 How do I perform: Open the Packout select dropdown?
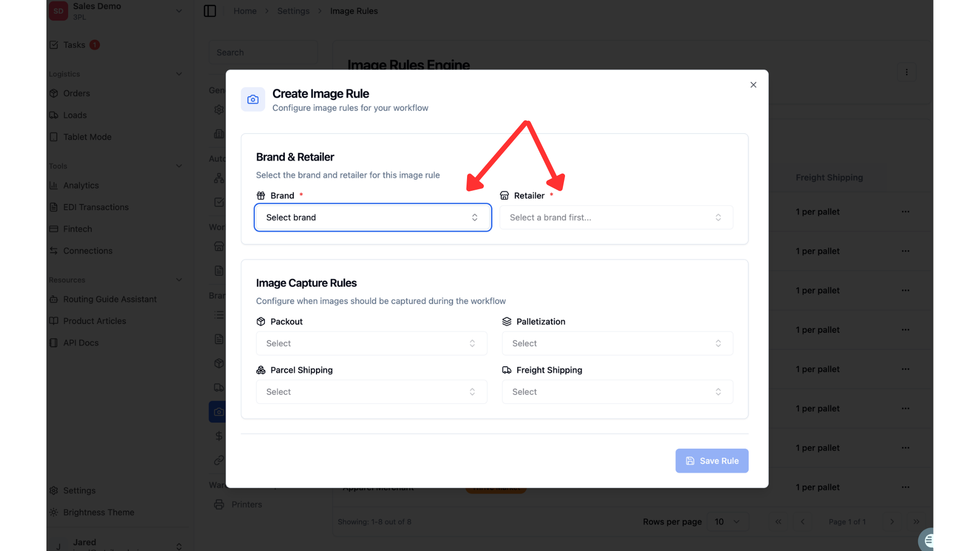coord(371,343)
